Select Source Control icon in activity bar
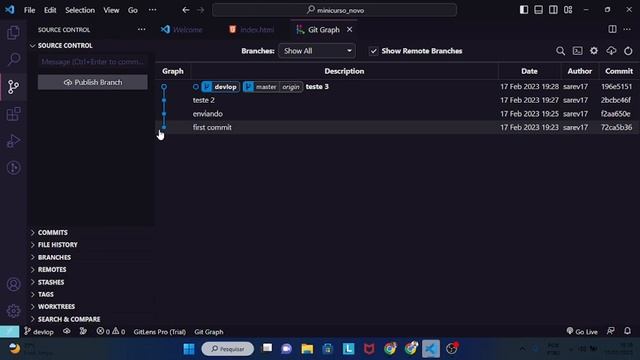The height and width of the screenshot is (360, 640). point(13,87)
